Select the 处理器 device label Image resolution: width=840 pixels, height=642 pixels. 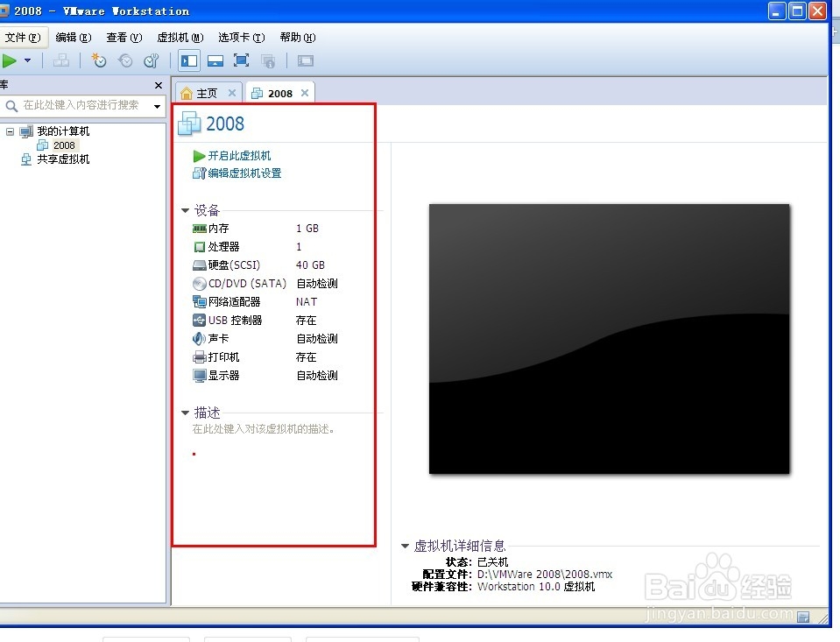point(224,247)
